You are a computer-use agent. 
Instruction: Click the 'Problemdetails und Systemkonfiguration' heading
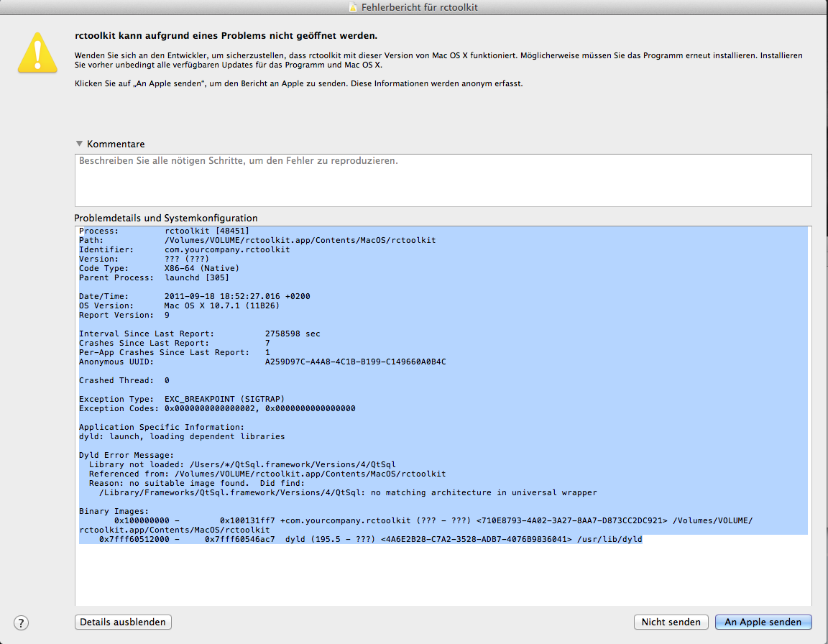pos(166,218)
